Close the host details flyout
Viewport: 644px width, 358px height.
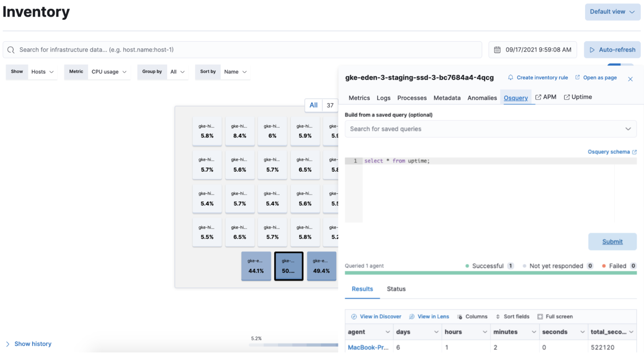[x=630, y=79]
